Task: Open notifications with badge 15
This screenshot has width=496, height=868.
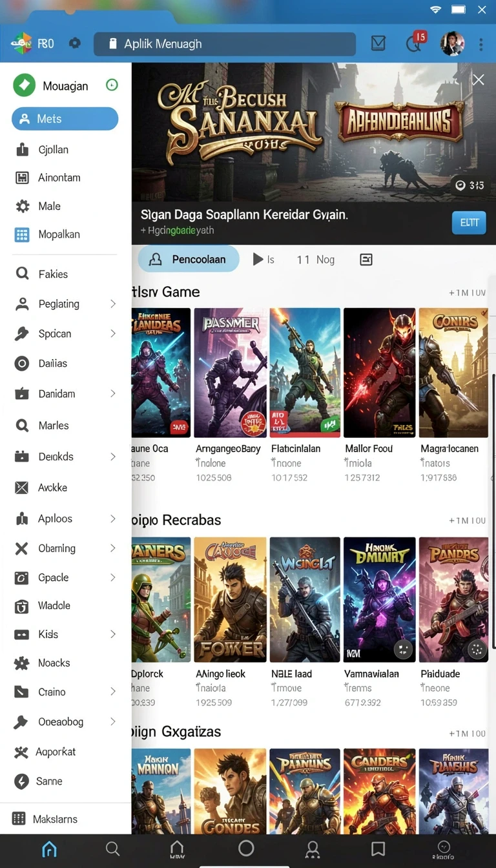Action: (416, 42)
